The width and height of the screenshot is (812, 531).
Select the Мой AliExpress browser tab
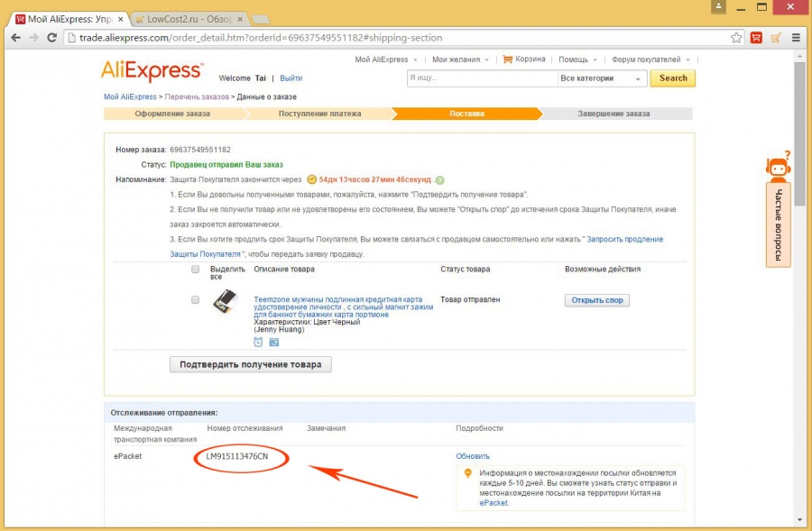69,19
